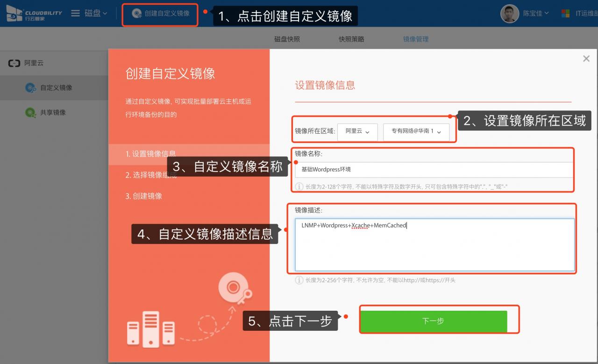Screen dimensions: 598x364
Task: Click the 设置镜像信息 heading text
Action: pos(325,85)
